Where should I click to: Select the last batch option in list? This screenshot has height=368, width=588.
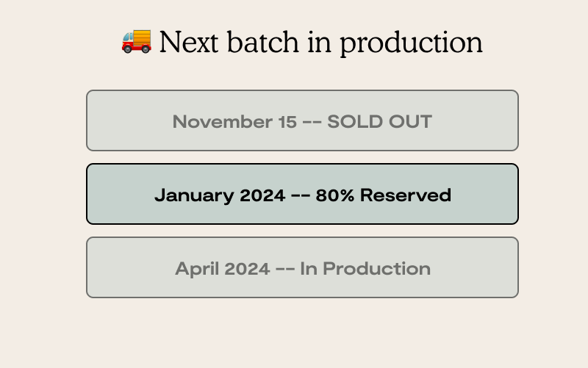click(x=302, y=267)
